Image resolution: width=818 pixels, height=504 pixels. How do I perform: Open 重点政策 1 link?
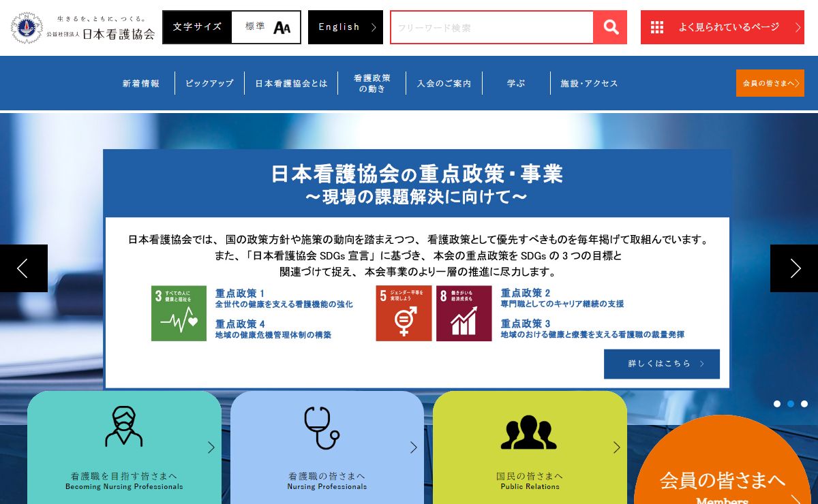[284, 298]
